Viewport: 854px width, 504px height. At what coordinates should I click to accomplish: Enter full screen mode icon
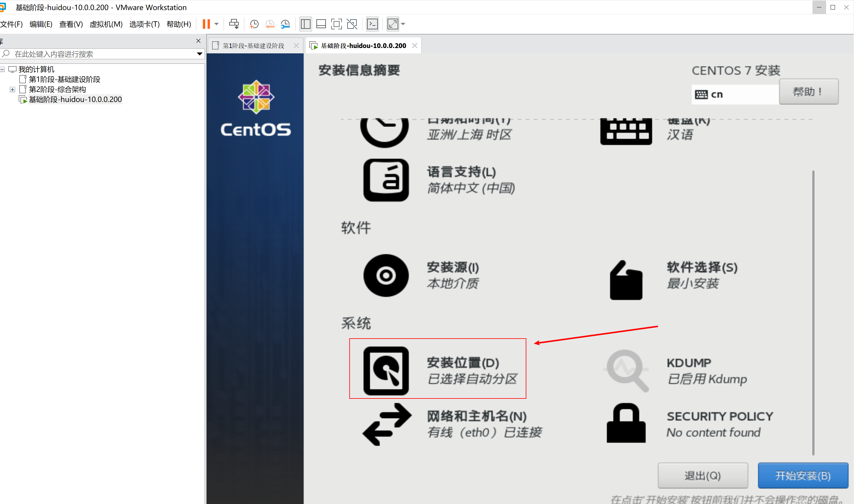click(x=336, y=24)
